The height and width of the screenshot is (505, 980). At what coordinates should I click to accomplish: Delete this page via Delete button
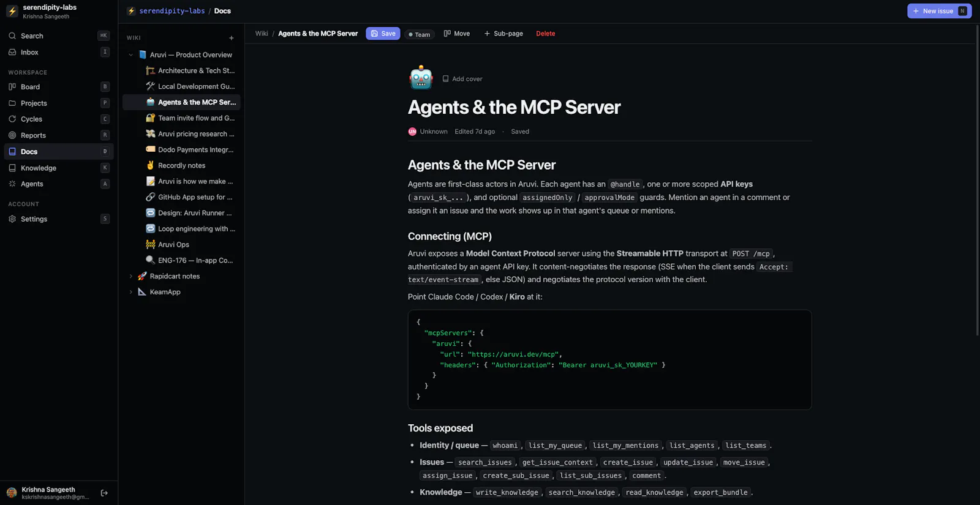coord(546,34)
